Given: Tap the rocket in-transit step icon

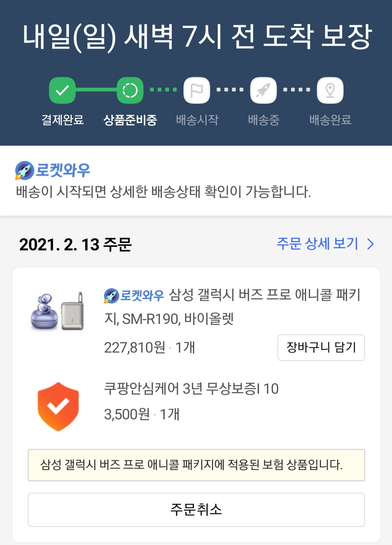Looking at the screenshot, I should (263, 90).
